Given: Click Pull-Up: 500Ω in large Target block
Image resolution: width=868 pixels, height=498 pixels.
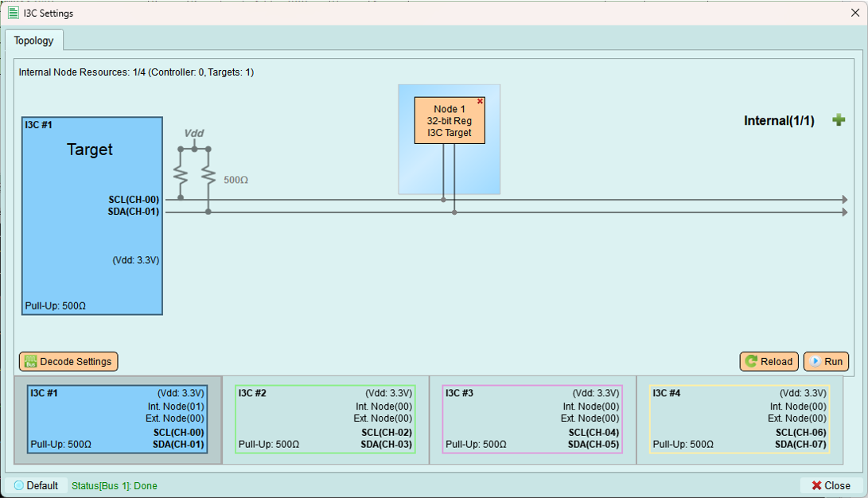Looking at the screenshot, I should 56,306.
